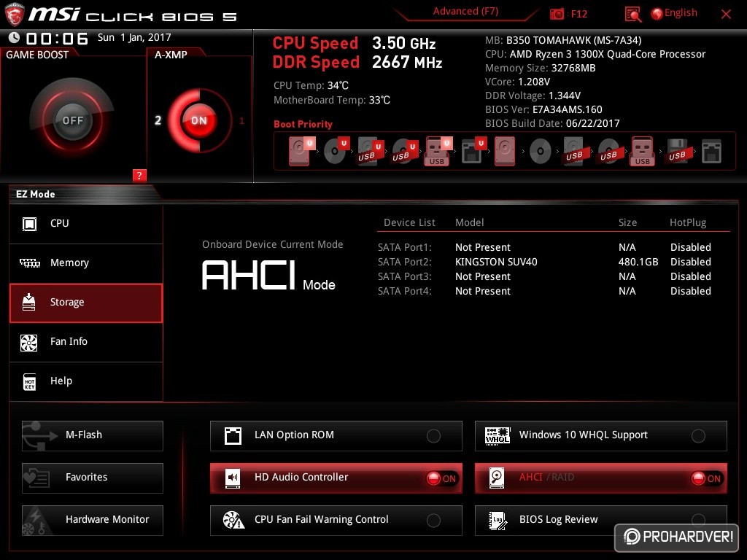The height and width of the screenshot is (560, 747).
Task: Click the WHQL chip icon
Action: [x=498, y=435]
